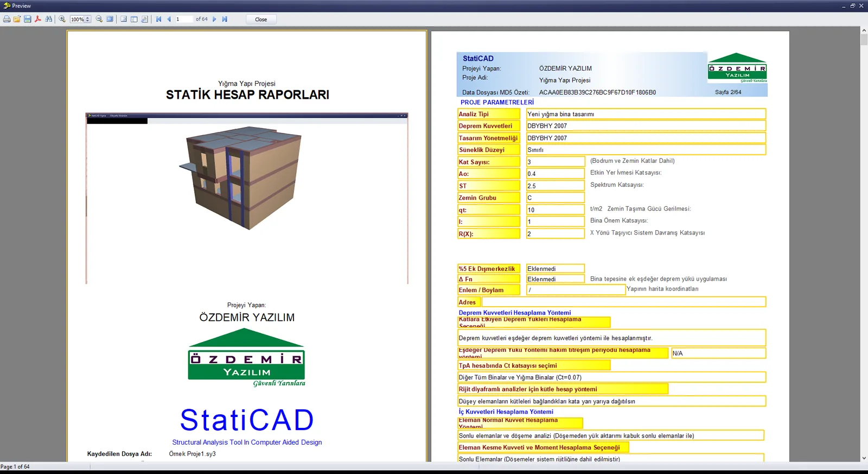This screenshot has height=474, width=868.
Task: Click 'Deprem Kuvvetleri Hesaplama Yöntemi' heading
Action: tap(515, 313)
